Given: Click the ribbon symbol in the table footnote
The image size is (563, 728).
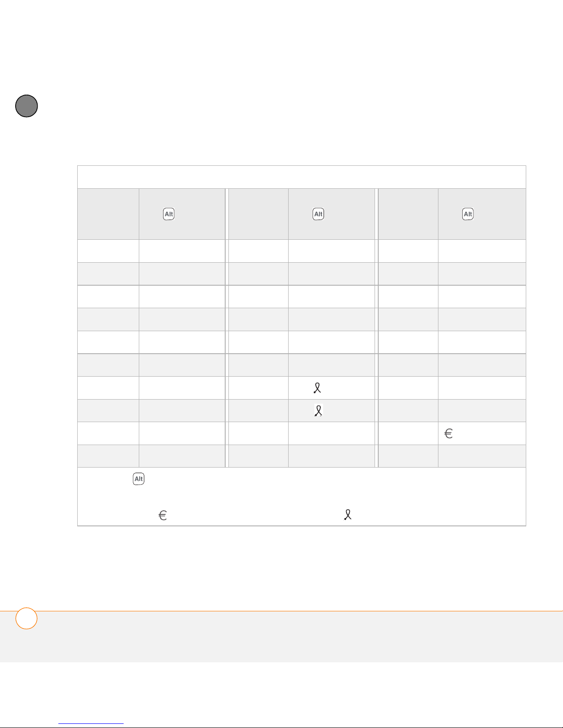Looking at the screenshot, I should (347, 515).
